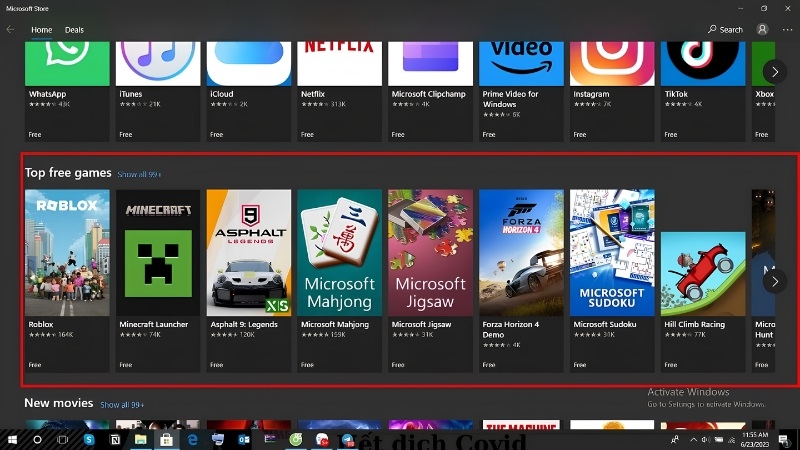Screen dimensions: 800x450
Task: Click the Microsoft Sudoku title text
Action: click(605, 324)
